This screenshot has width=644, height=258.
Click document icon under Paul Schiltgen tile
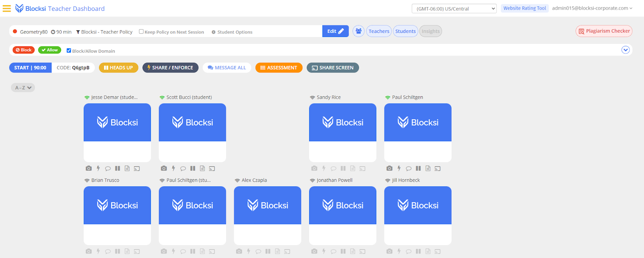[x=428, y=168]
